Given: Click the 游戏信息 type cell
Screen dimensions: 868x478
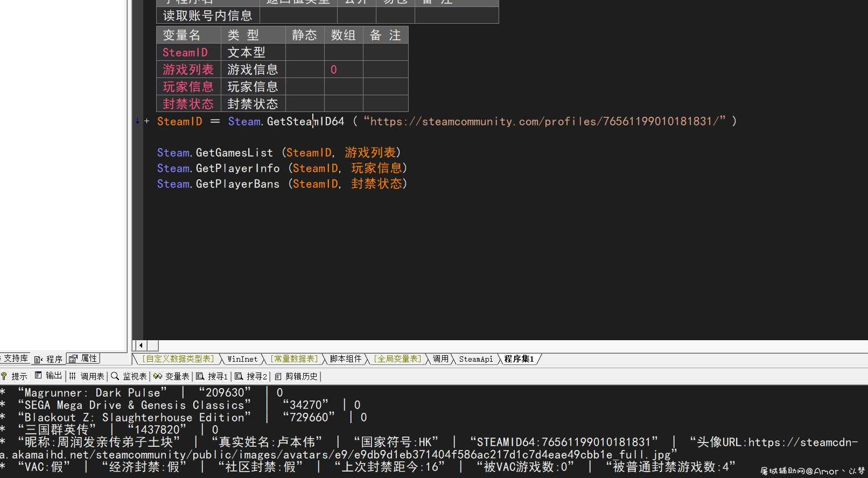Looking at the screenshot, I should (253, 69).
